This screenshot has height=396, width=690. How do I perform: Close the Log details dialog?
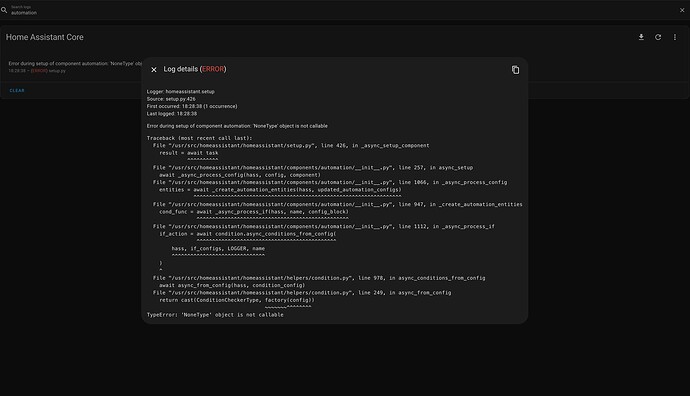click(x=154, y=70)
